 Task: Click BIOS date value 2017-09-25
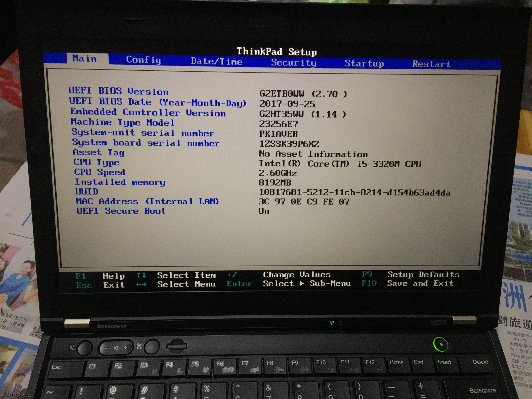coord(287,104)
